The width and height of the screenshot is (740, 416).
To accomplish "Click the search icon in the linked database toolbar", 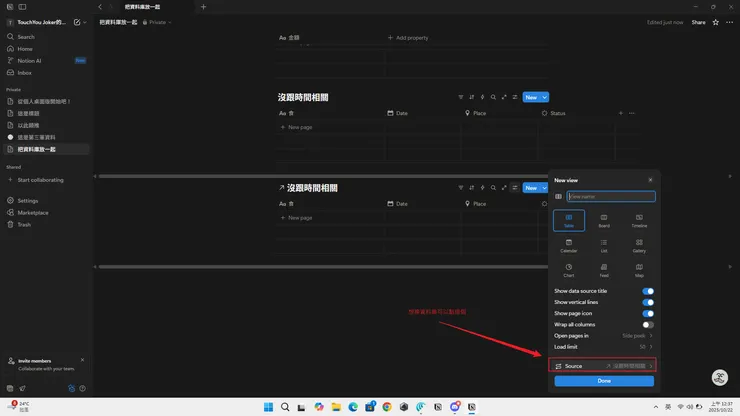I will tap(493, 188).
